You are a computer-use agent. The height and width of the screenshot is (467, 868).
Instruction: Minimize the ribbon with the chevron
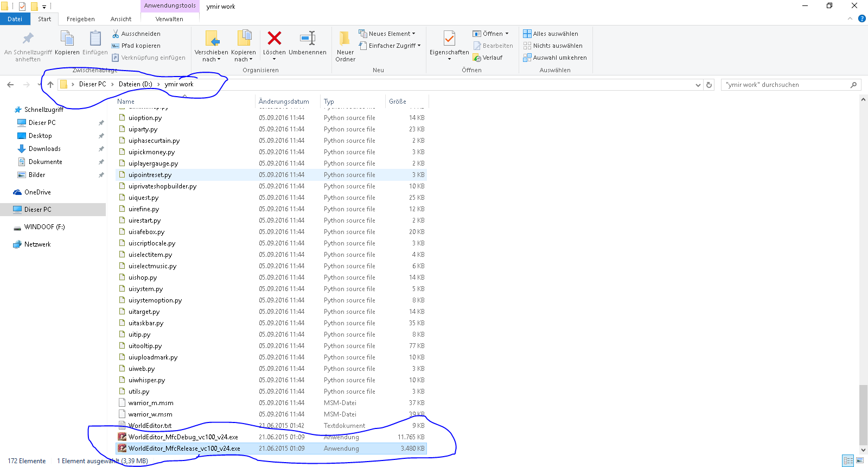tap(850, 18)
